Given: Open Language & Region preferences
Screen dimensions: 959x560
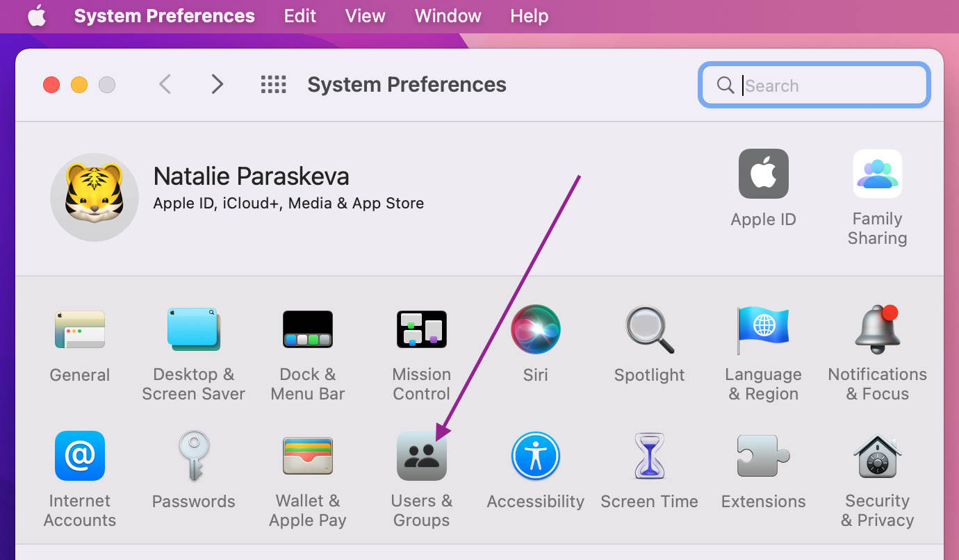Looking at the screenshot, I should tap(763, 330).
